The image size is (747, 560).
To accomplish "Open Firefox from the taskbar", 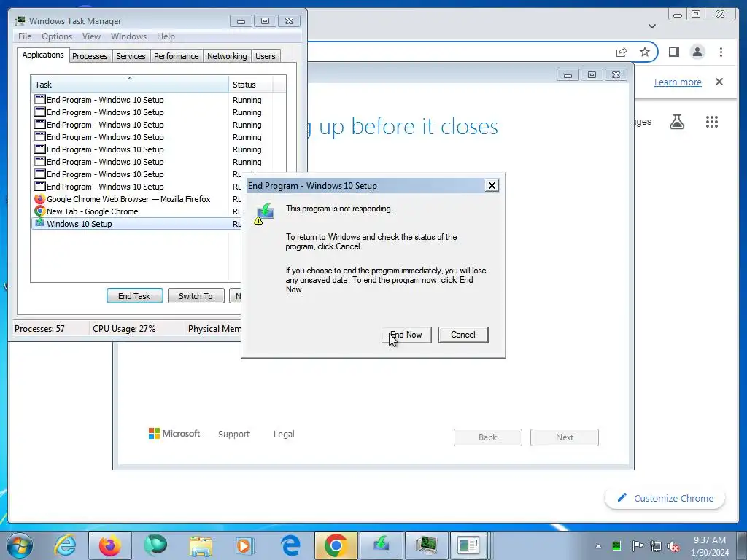I will pyautogui.click(x=109, y=545).
